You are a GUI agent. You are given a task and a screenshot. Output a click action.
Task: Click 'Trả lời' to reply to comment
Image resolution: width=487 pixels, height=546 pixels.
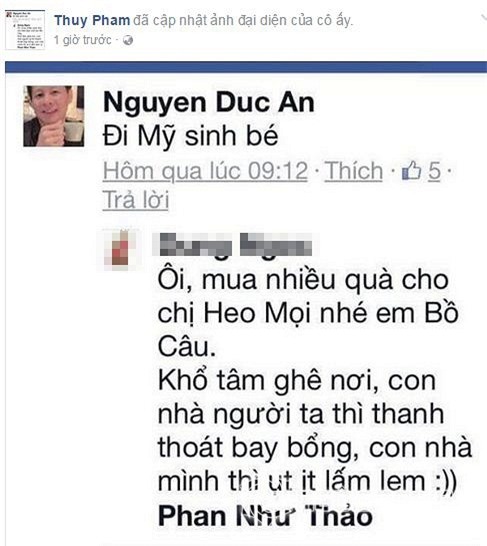point(136,200)
